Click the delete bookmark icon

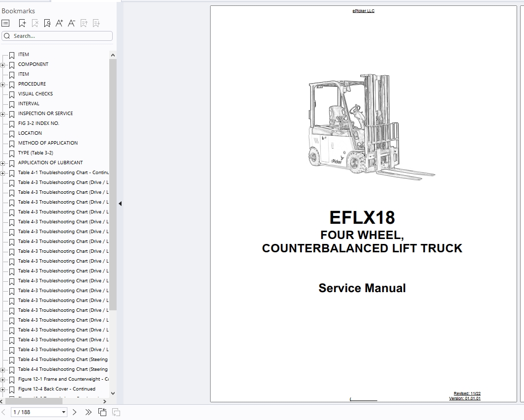(35, 23)
